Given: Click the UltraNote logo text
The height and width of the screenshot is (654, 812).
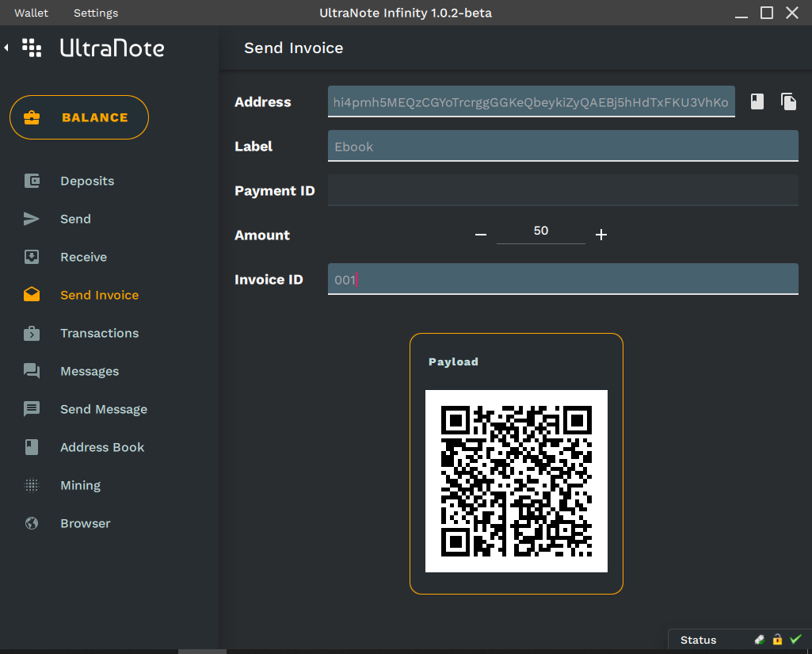Looking at the screenshot, I should click(112, 48).
